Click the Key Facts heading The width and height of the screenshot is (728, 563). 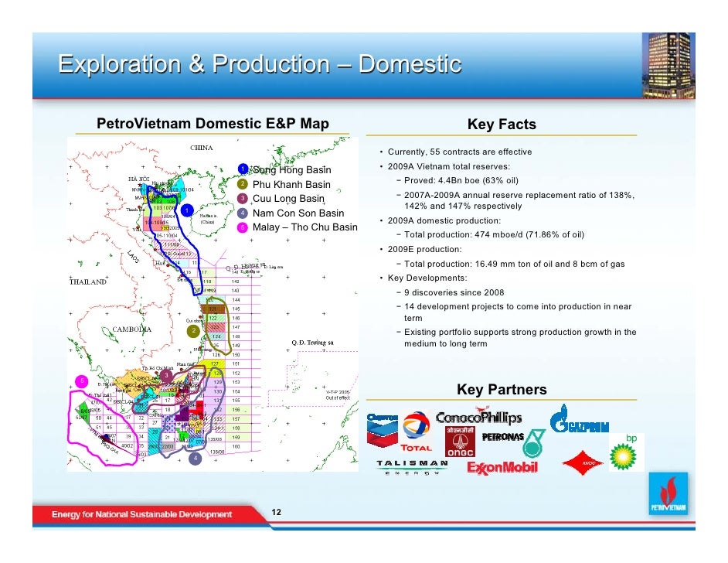(x=502, y=124)
